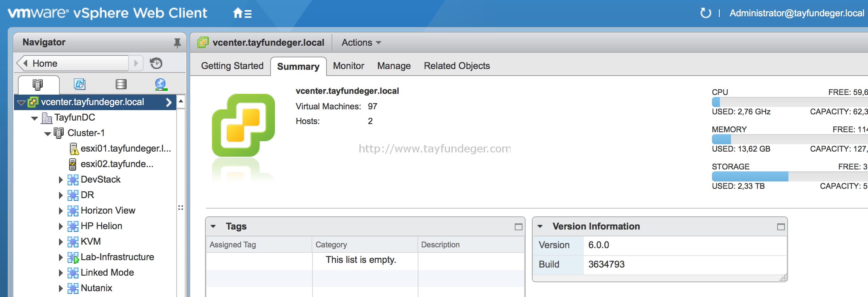Expand the Nutanix resource pool

(61, 288)
